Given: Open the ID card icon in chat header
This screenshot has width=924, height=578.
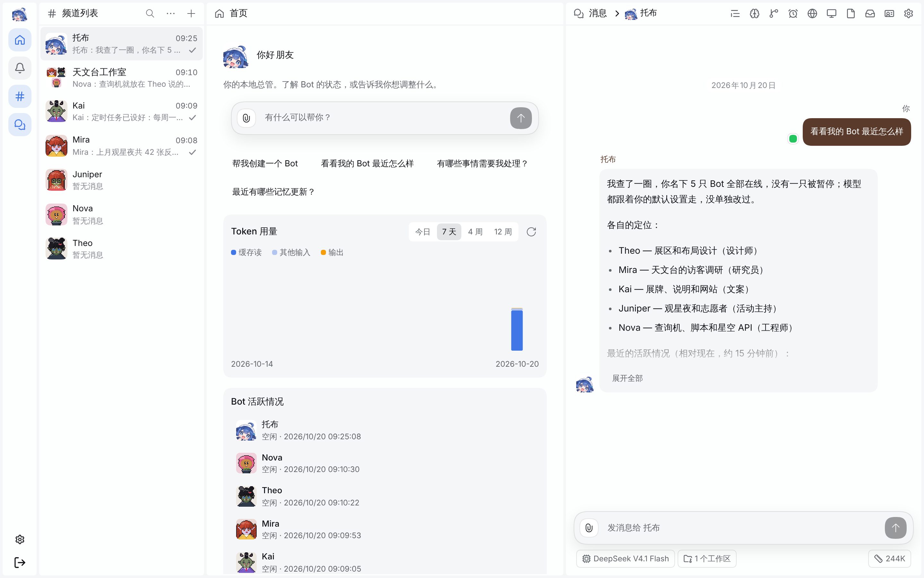Looking at the screenshot, I should pyautogui.click(x=889, y=13).
